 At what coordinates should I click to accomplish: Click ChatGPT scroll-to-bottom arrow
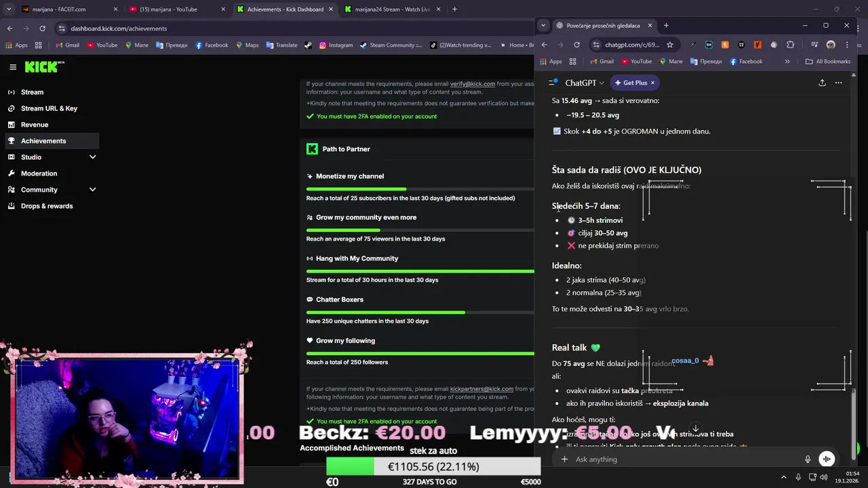point(695,429)
